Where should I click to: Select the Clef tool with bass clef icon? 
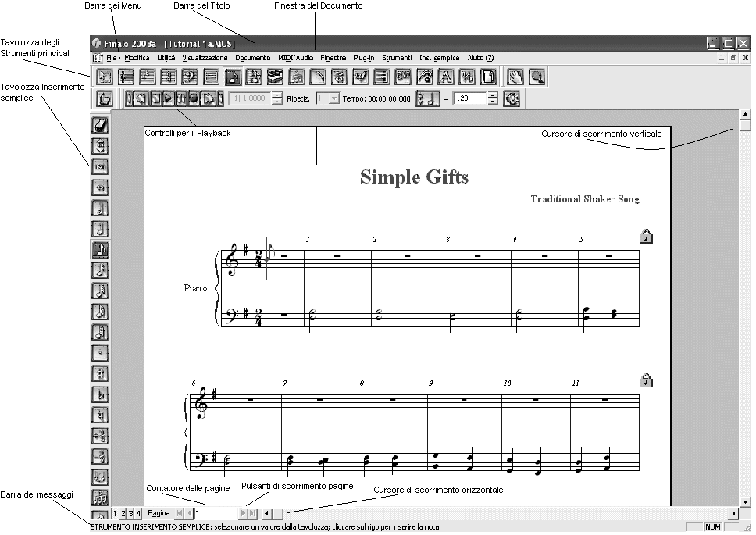click(x=190, y=77)
